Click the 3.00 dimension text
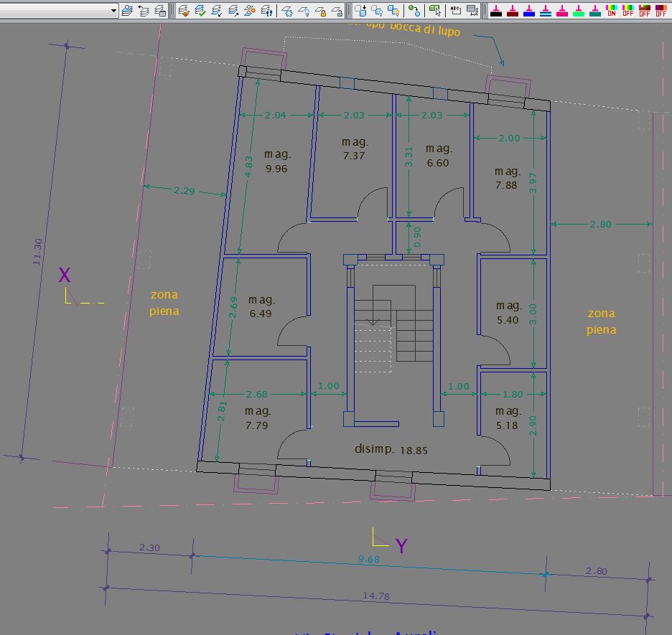672x635 pixels. [x=533, y=314]
